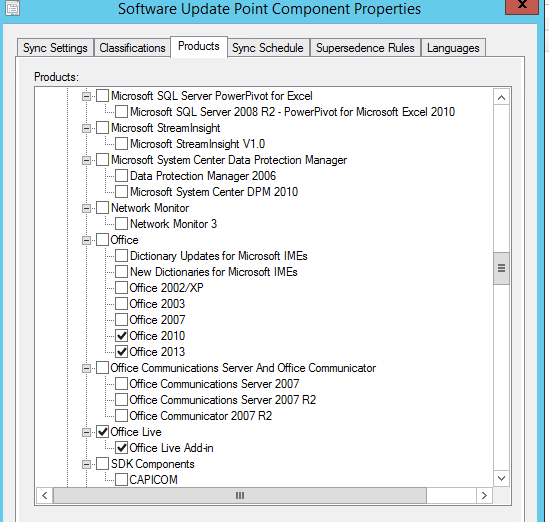
Task: Check Office Communications Server And Office Communicator
Action: click(x=102, y=368)
